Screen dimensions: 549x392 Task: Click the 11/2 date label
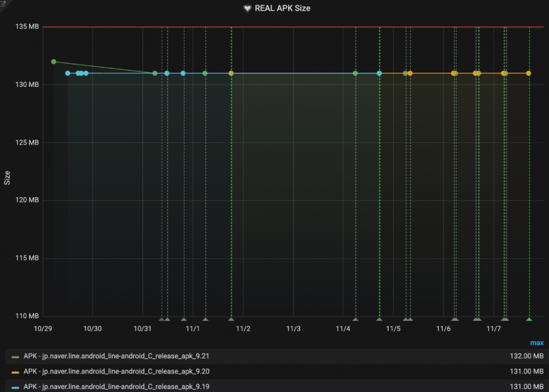coord(243,329)
